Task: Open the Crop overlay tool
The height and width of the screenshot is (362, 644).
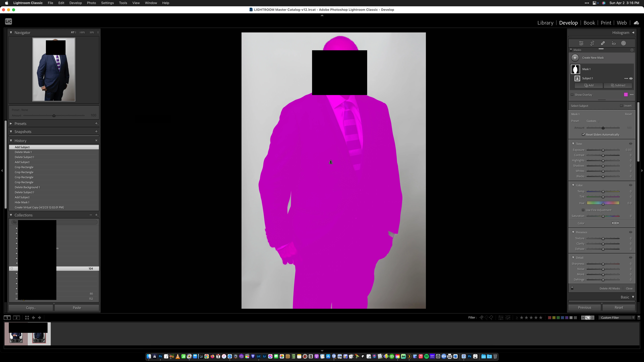Action: pos(592,43)
